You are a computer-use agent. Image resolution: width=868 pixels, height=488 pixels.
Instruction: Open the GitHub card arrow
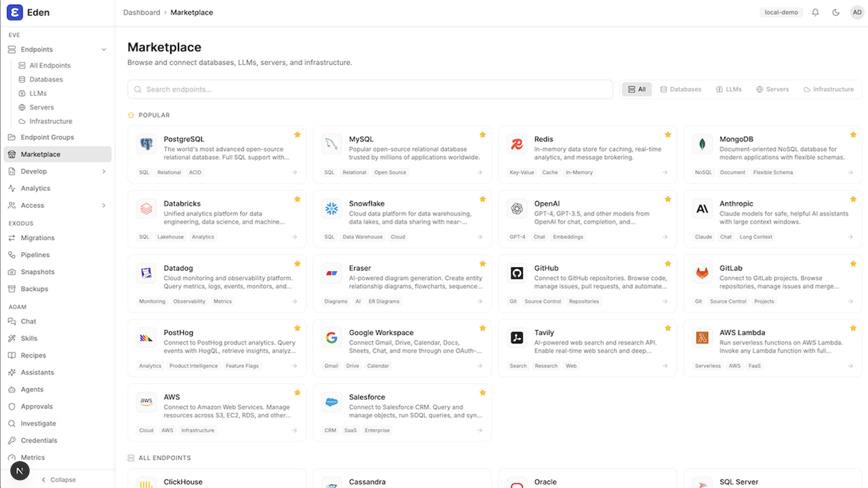tap(665, 302)
